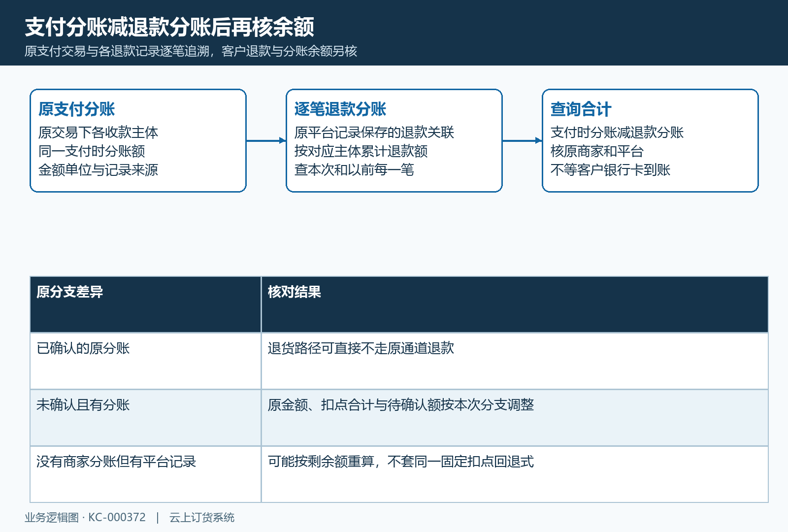Click the line 同一支付时分账额
Screen dimensions: 788x532
point(92,151)
